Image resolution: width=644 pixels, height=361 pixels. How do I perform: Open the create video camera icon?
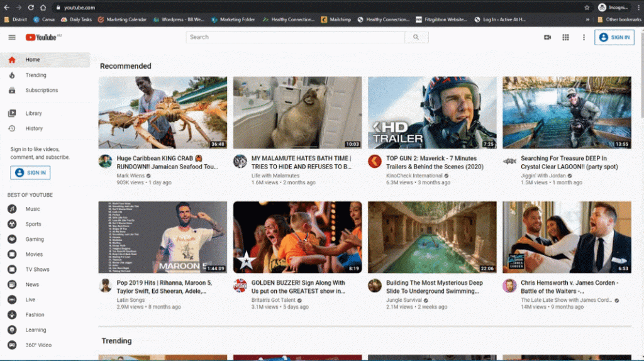coord(548,37)
